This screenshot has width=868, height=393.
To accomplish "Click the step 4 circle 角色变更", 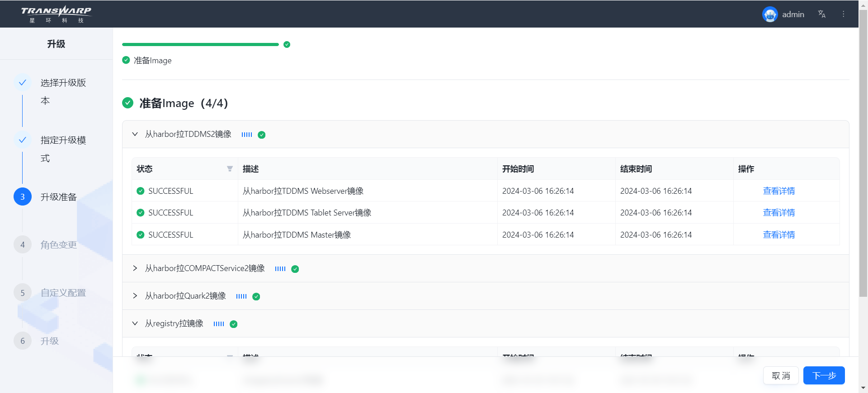I will click(x=23, y=244).
